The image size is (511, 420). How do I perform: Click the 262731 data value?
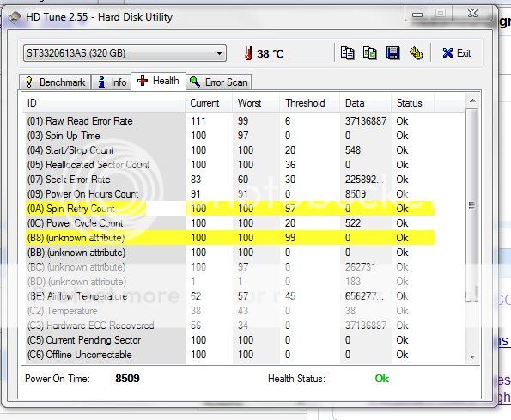pos(360,267)
